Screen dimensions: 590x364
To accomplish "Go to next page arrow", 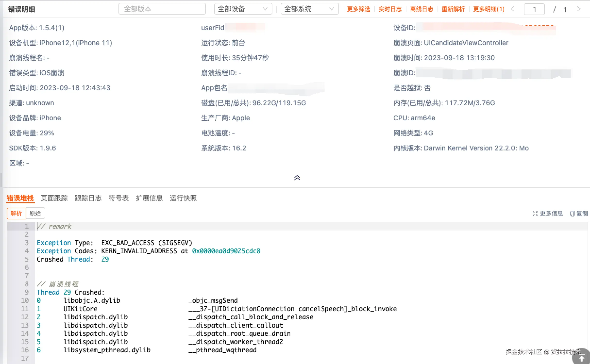I will 579,9.
